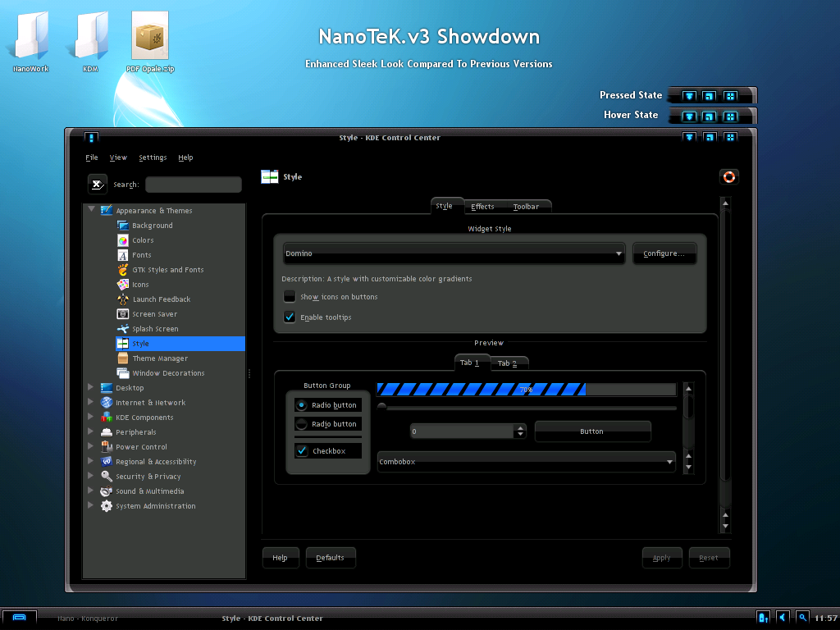Expand the Peripherals arrow
The width and height of the screenshot is (840, 630).
[90, 431]
